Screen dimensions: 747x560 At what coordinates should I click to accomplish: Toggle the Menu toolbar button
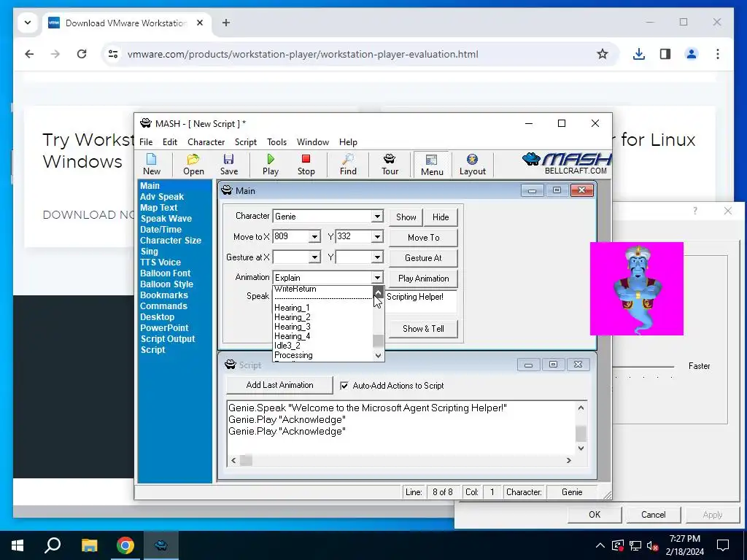pyautogui.click(x=432, y=165)
